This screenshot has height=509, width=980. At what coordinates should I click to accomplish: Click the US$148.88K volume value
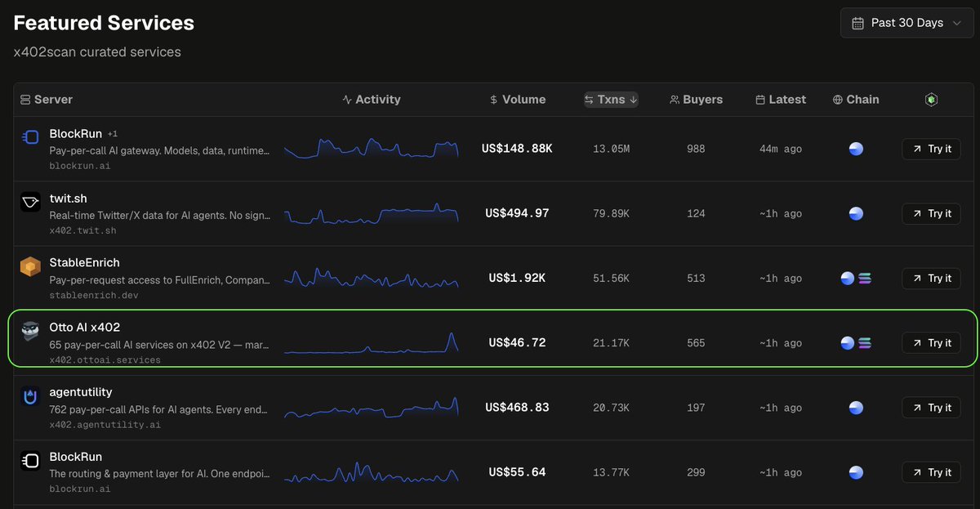click(x=517, y=149)
